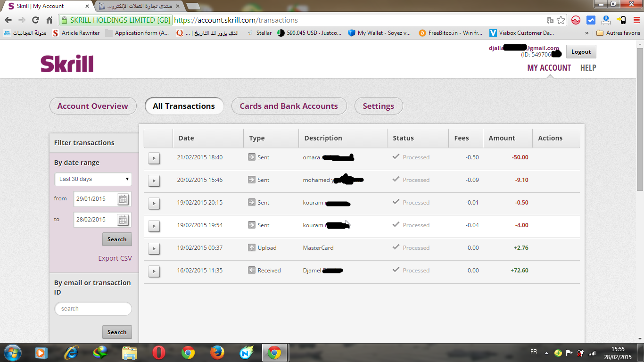This screenshot has height=362, width=644.
Task: Open the 'Last 30 days' date range dropdown
Action: 93,179
